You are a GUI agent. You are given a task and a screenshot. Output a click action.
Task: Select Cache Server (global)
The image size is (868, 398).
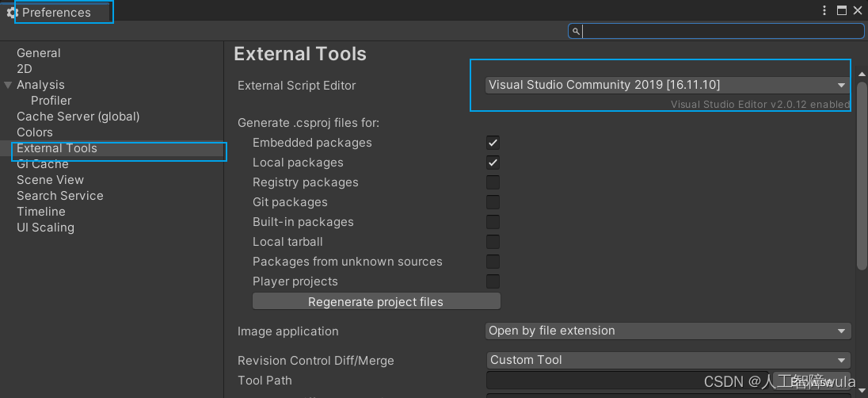click(x=78, y=117)
